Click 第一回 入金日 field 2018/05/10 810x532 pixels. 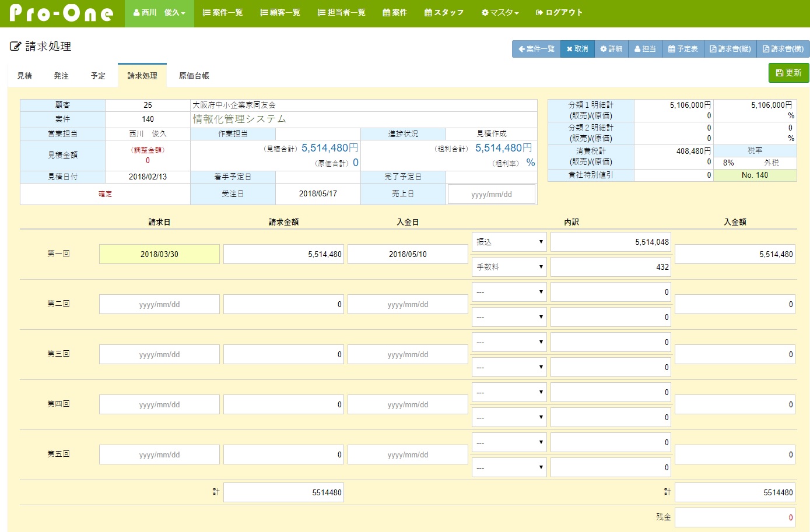408,254
